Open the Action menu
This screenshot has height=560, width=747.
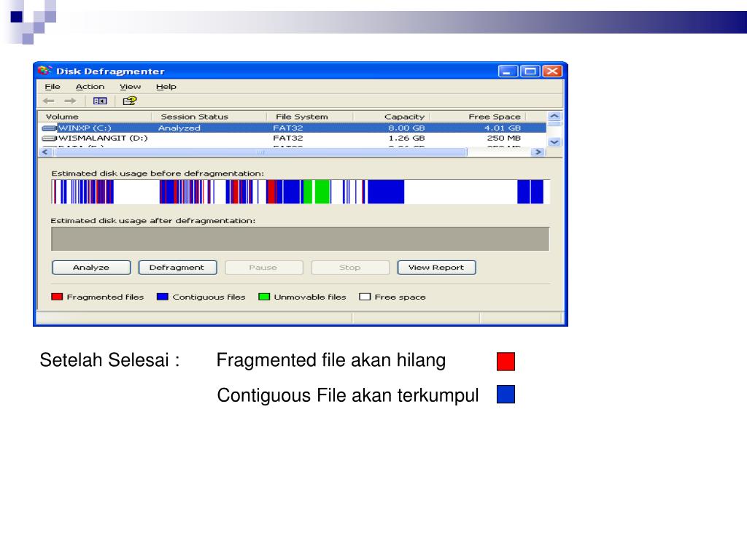coord(90,87)
